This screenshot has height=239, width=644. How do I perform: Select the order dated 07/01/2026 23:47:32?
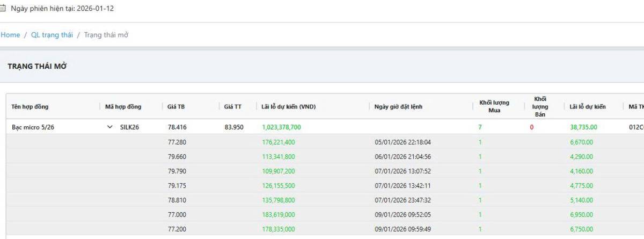pyautogui.click(x=402, y=200)
